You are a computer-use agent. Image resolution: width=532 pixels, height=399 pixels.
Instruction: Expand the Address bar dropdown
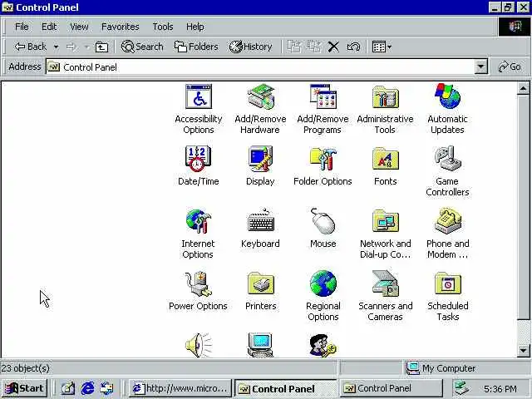tap(480, 66)
